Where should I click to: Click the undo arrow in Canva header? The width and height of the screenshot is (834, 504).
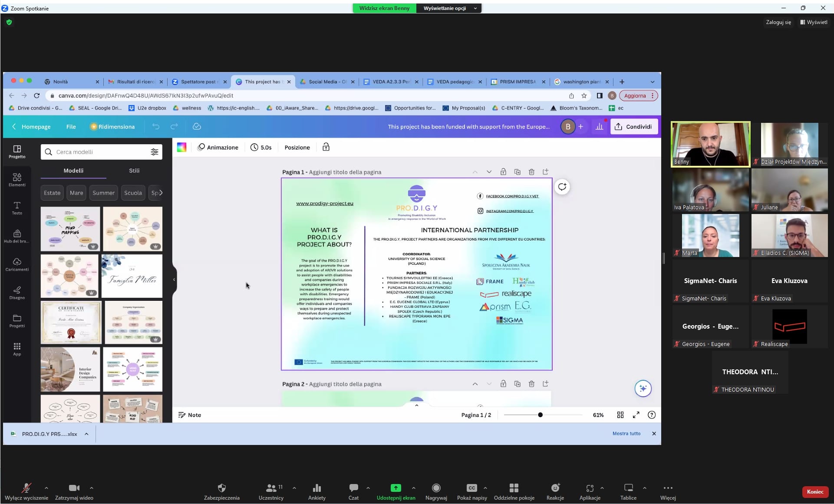coord(156,126)
